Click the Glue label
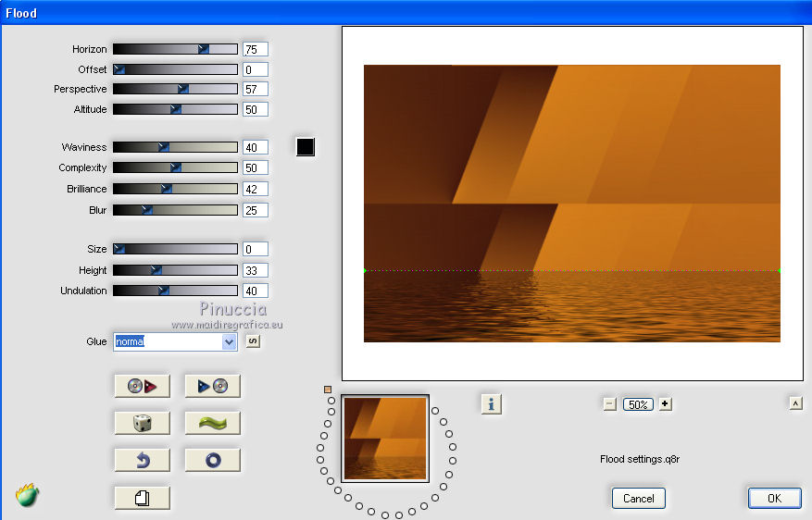The height and width of the screenshot is (520, 812). (96, 341)
